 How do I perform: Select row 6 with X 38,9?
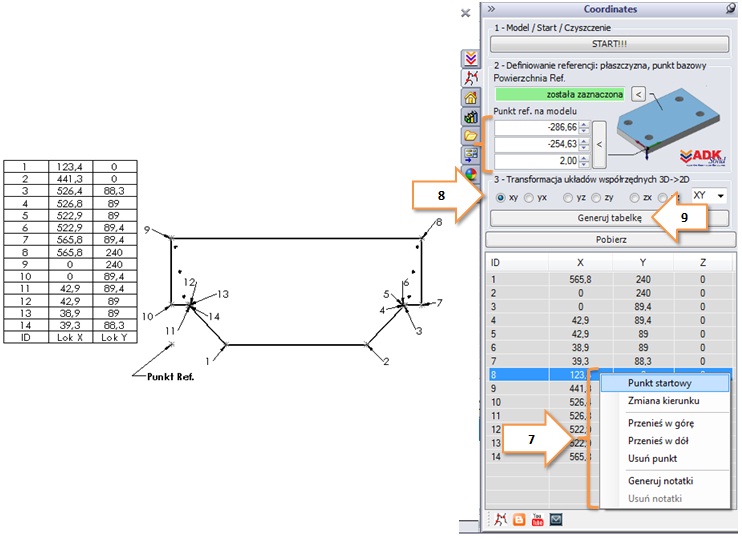(x=610, y=348)
